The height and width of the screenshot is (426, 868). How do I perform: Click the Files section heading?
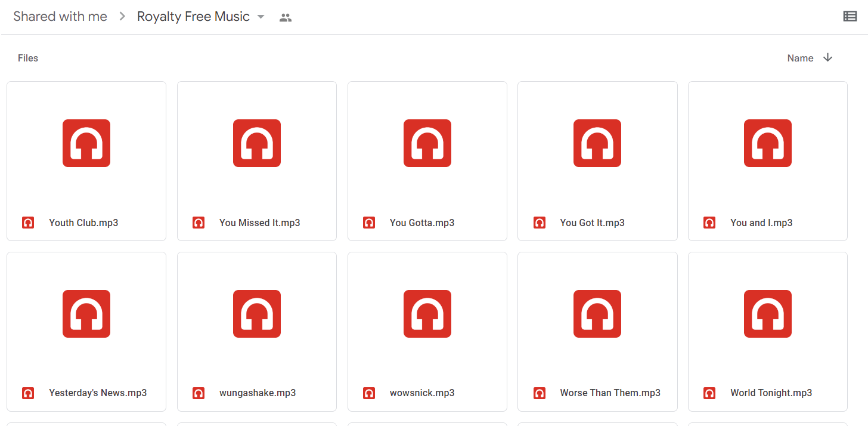[28, 58]
